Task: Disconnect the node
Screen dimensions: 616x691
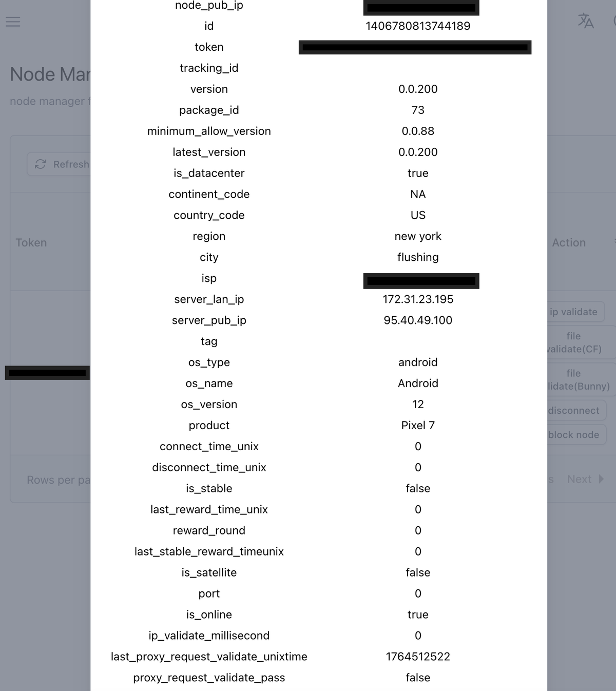Action: pos(573,410)
